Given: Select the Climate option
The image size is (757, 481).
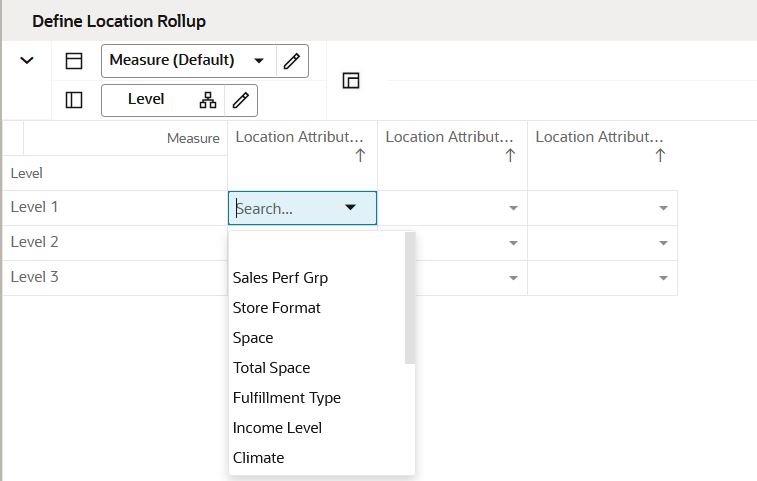Looking at the screenshot, I should coord(259,458).
